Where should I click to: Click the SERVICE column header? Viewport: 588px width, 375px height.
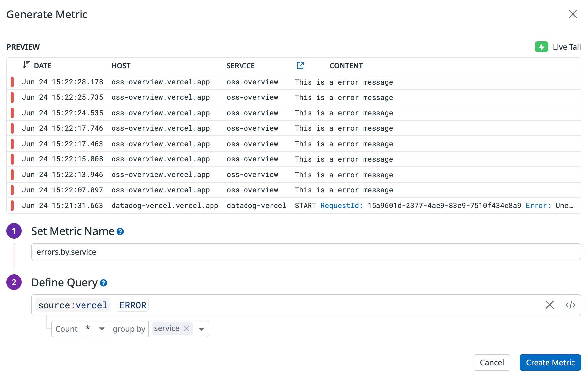coord(241,66)
